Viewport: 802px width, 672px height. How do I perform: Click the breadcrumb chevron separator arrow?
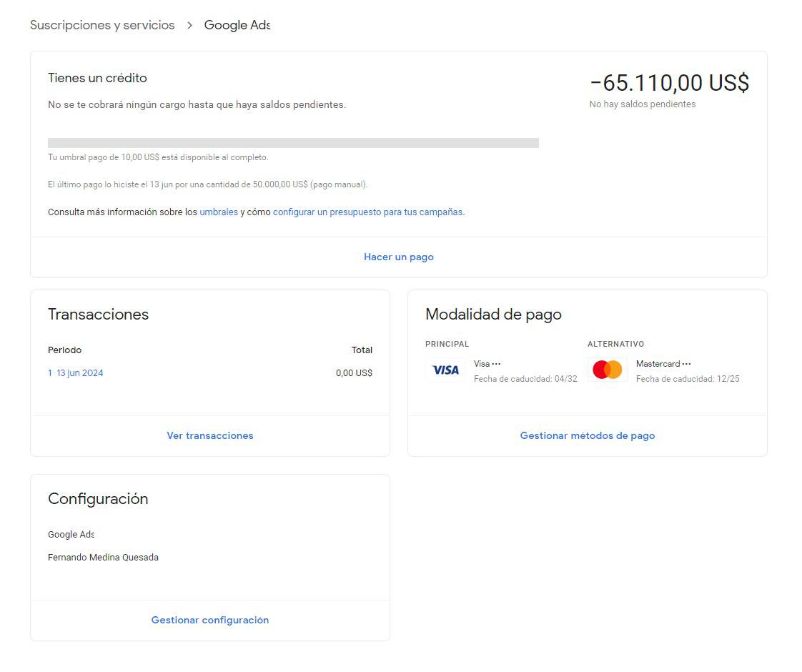[189, 25]
